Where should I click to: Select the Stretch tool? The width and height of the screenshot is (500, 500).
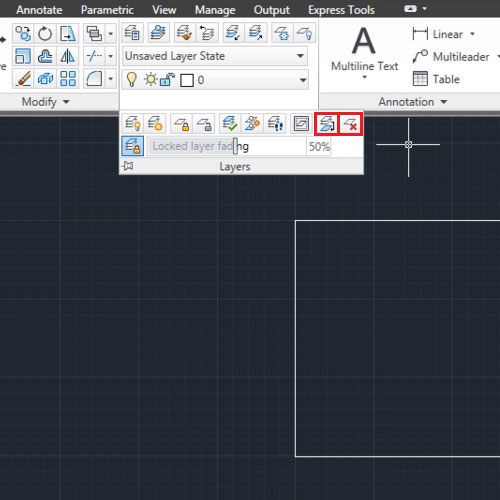tap(68, 33)
